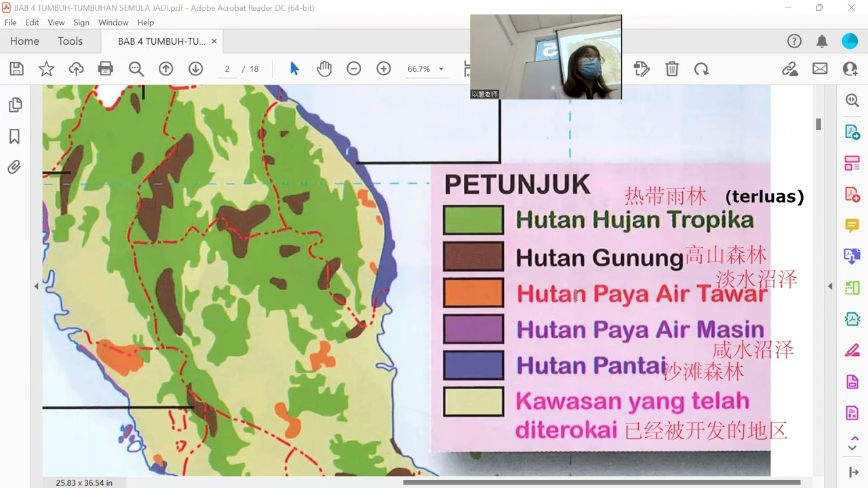Screen dimensions: 868x488
Task: Select the arrow selection tool
Action: point(294,68)
